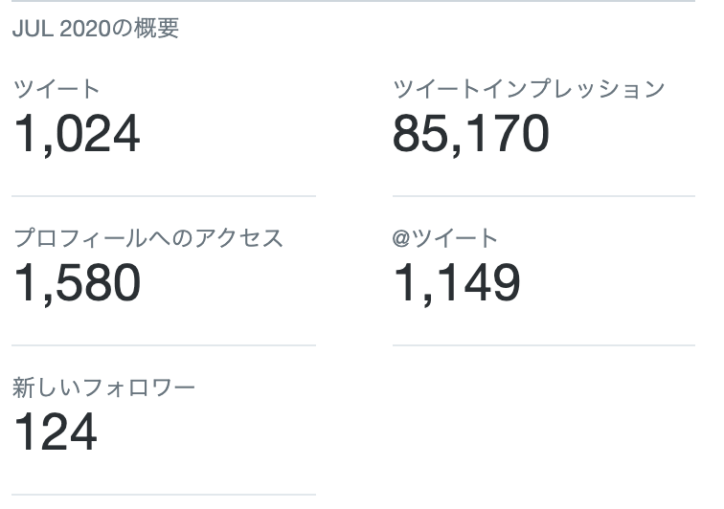Click the 1,580 profile visits number
Image resolution: width=724 pixels, height=509 pixels.
coord(77,283)
